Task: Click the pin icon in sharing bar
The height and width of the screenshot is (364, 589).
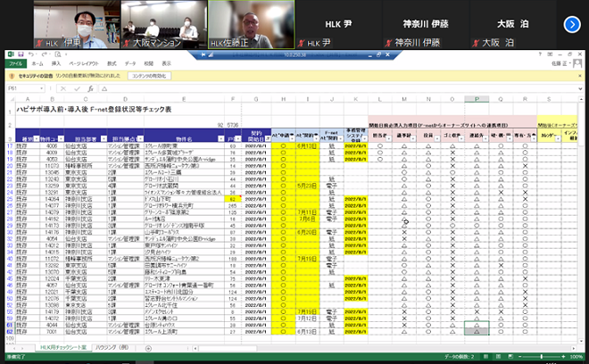Action: point(203,54)
